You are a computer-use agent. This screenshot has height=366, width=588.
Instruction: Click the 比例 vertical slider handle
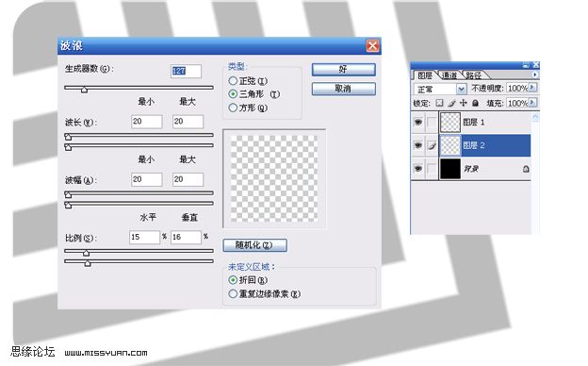[88, 263]
